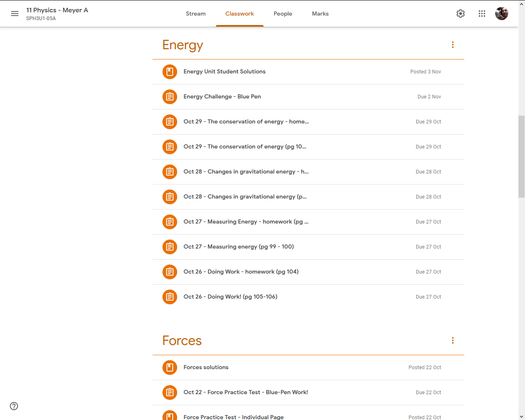Image resolution: width=525 pixels, height=420 pixels.
Task: Click Posted 22 Oct label of Forces solutions
Action: coord(425,367)
